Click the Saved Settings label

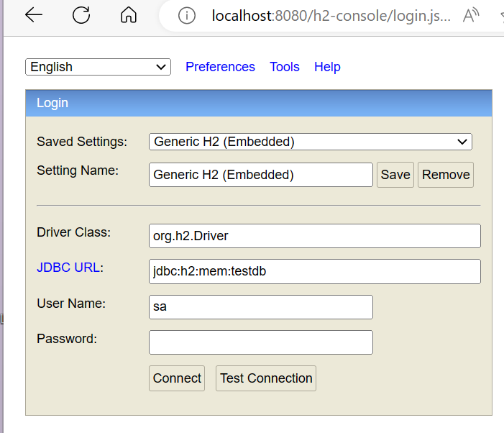coord(82,142)
